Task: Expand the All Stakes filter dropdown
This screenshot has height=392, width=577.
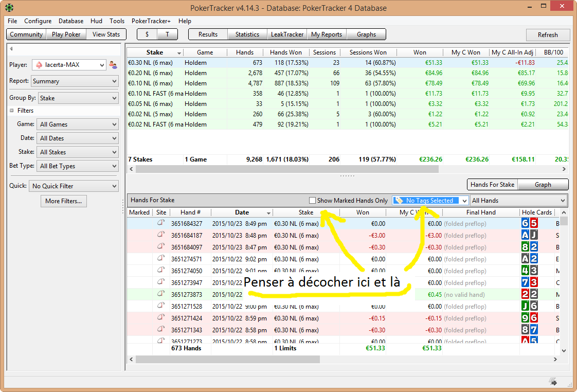Action: click(78, 152)
